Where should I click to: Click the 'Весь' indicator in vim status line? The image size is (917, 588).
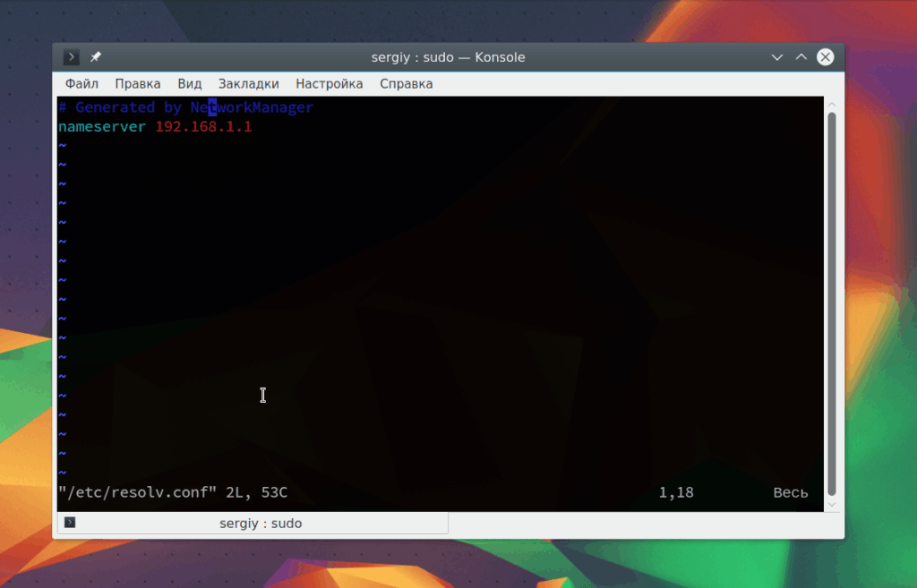(791, 493)
